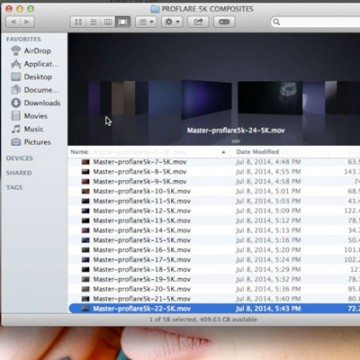Click the file icon for Master-proflare5k-20-5K.mov
The height and width of the screenshot is (360, 360).
tap(86, 289)
